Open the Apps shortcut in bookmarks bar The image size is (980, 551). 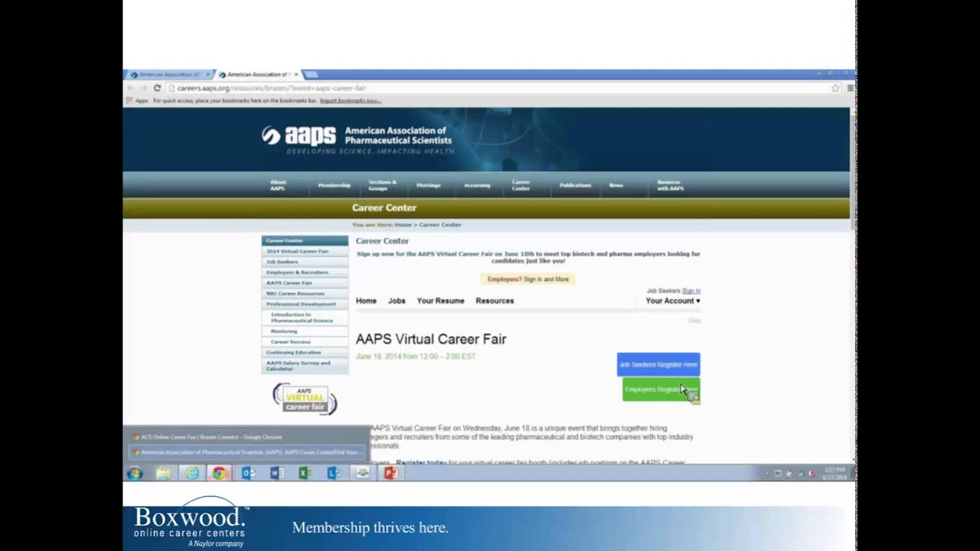(138, 100)
